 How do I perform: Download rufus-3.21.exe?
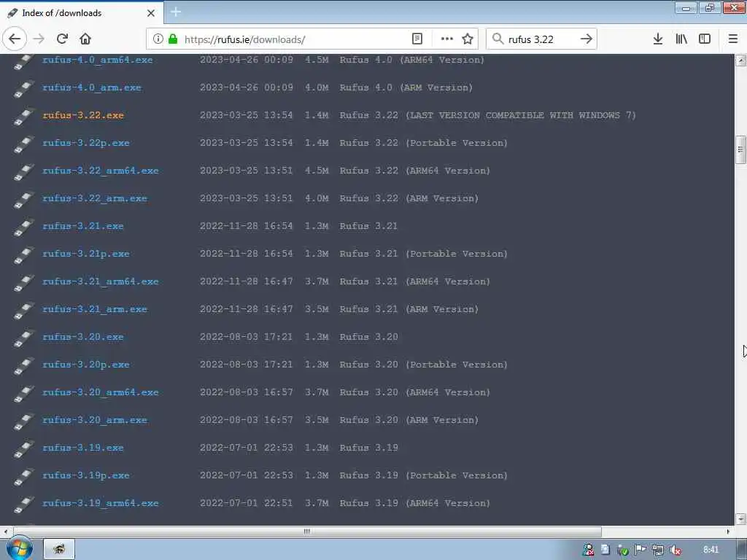point(83,226)
